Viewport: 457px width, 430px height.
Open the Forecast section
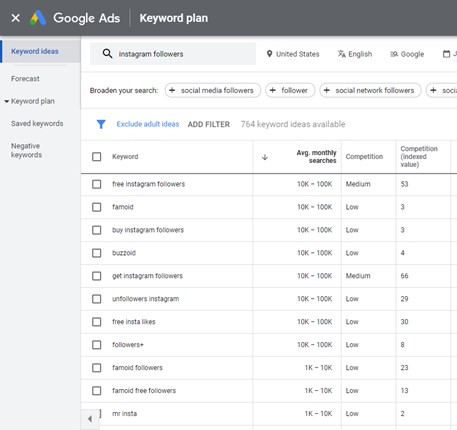tap(25, 79)
